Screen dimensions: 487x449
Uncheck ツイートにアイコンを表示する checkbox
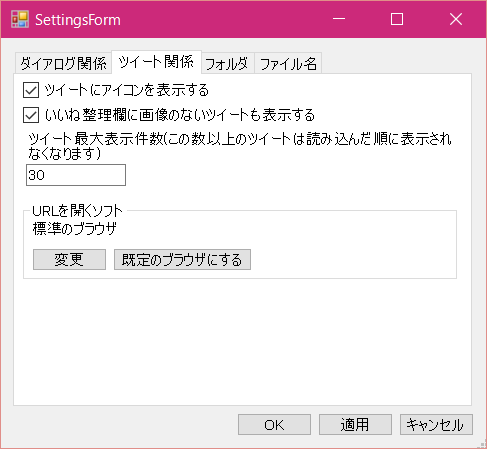point(31,90)
